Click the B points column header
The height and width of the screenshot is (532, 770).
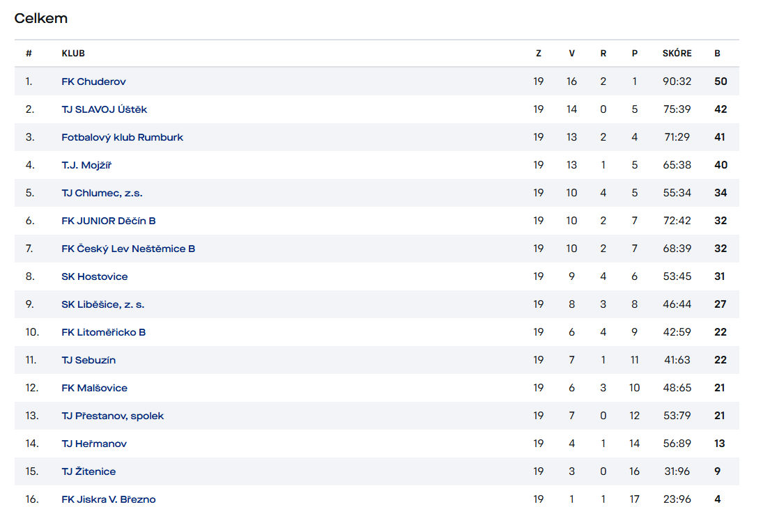(717, 54)
